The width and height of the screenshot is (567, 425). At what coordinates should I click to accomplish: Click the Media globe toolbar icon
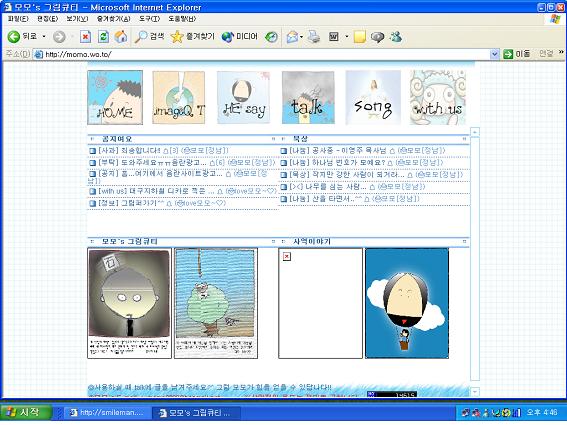[x=227, y=37]
